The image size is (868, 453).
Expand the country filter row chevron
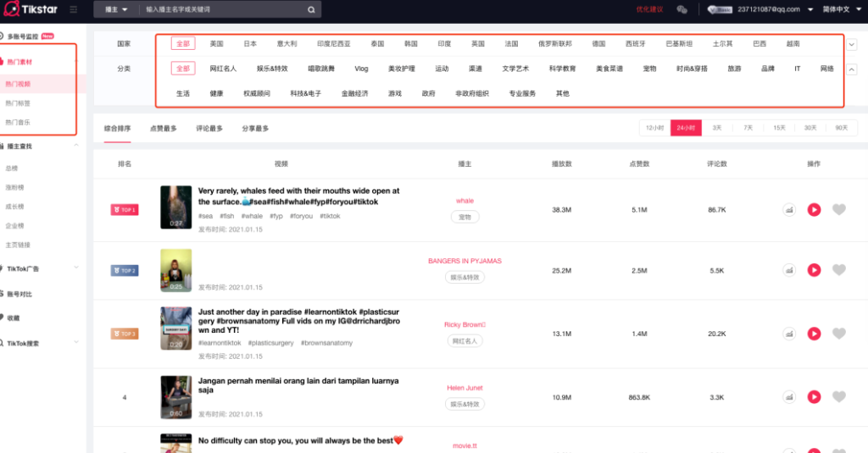point(851,44)
